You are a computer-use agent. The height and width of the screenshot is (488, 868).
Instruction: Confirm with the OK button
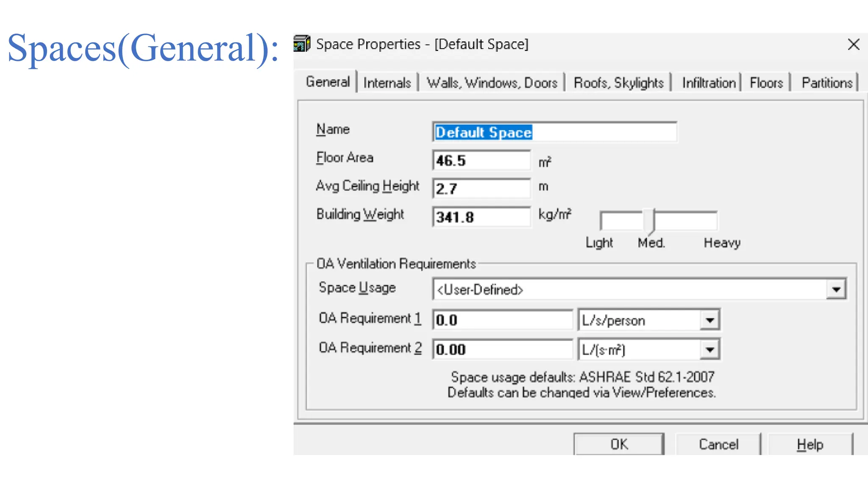click(x=619, y=444)
